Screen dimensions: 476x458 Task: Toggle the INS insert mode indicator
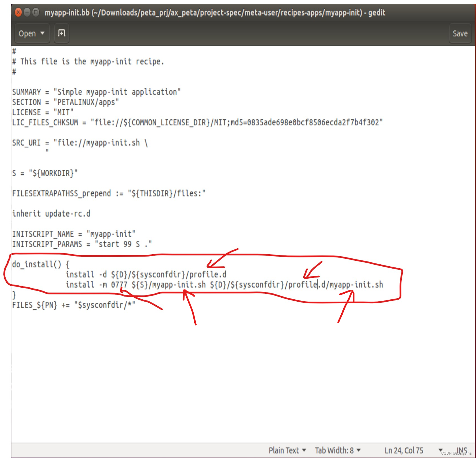tap(462, 450)
